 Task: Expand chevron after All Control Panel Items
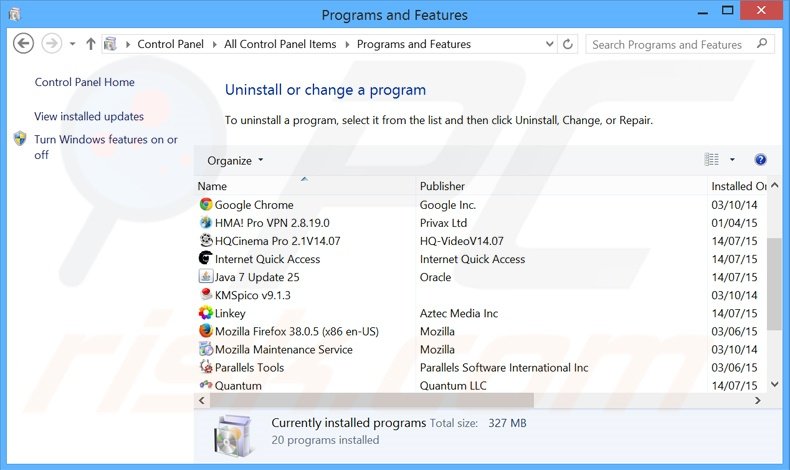(x=347, y=44)
